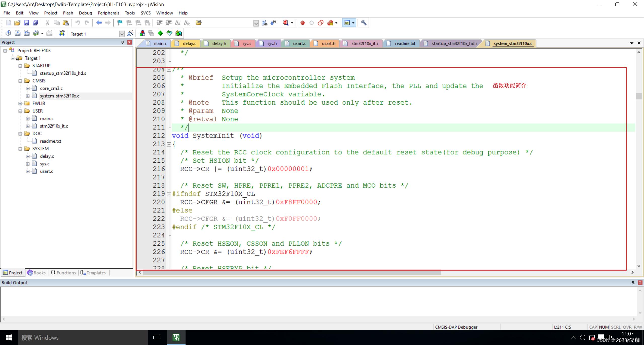Save the current file with the floppy icon
Viewport: 644px width, 345px height.
[26, 23]
